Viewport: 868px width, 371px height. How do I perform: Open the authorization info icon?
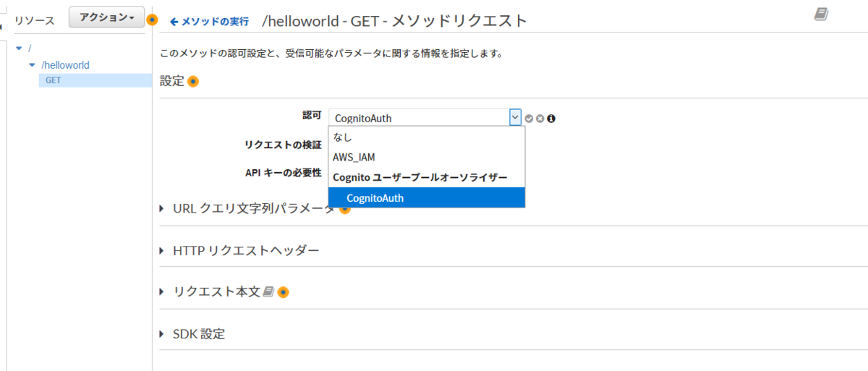tap(551, 119)
